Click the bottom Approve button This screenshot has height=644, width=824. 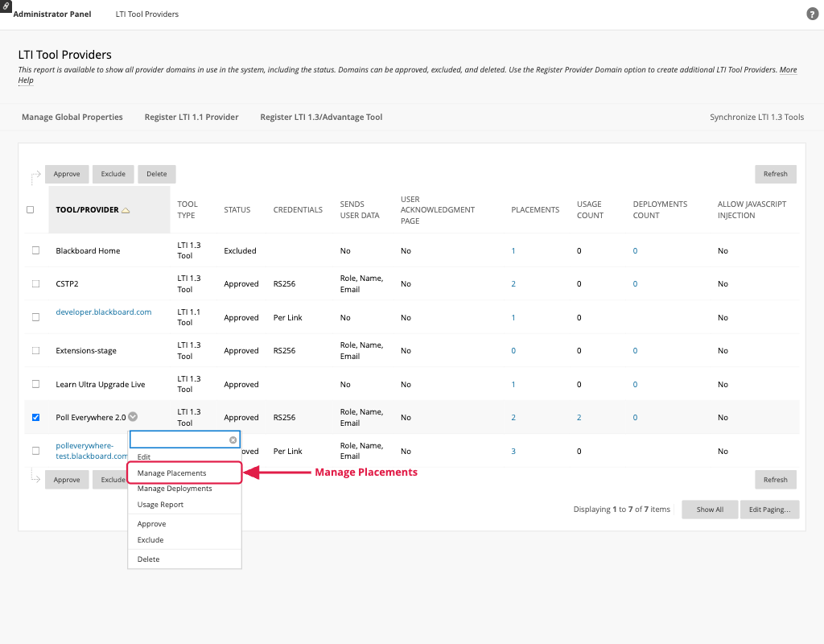pyautogui.click(x=67, y=480)
